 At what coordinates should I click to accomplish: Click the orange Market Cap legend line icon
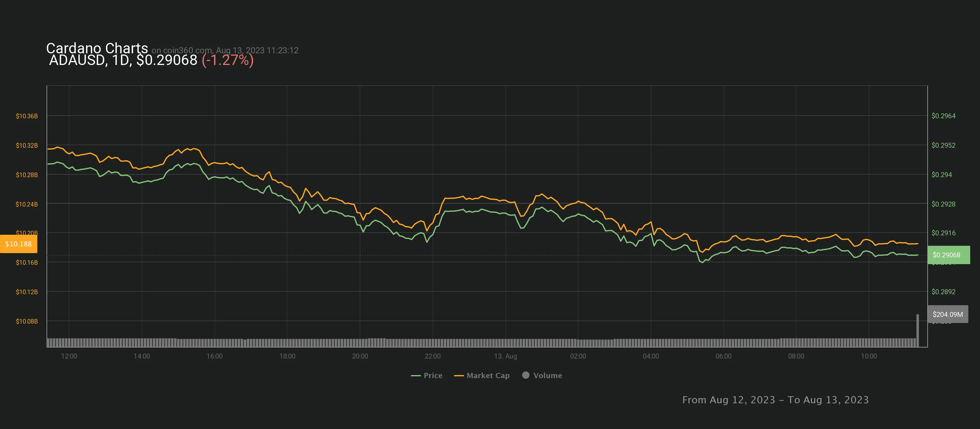pos(459,376)
